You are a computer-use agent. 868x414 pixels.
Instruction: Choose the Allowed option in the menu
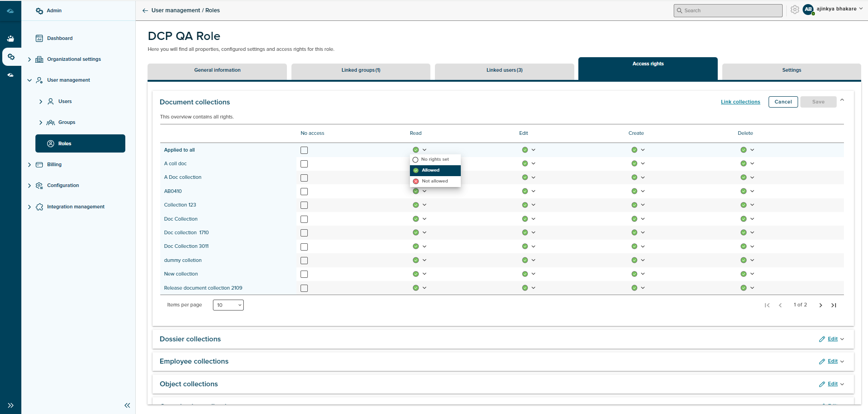pyautogui.click(x=430, y=170)
